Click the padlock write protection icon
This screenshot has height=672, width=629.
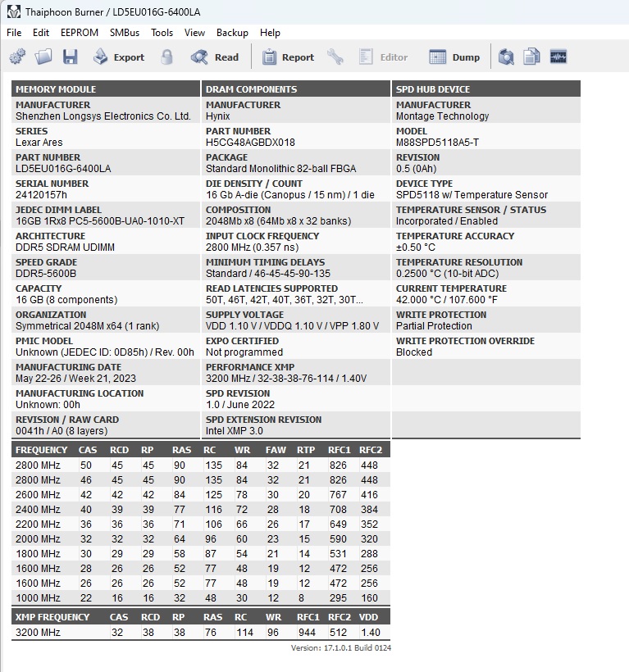coord(166,57)
